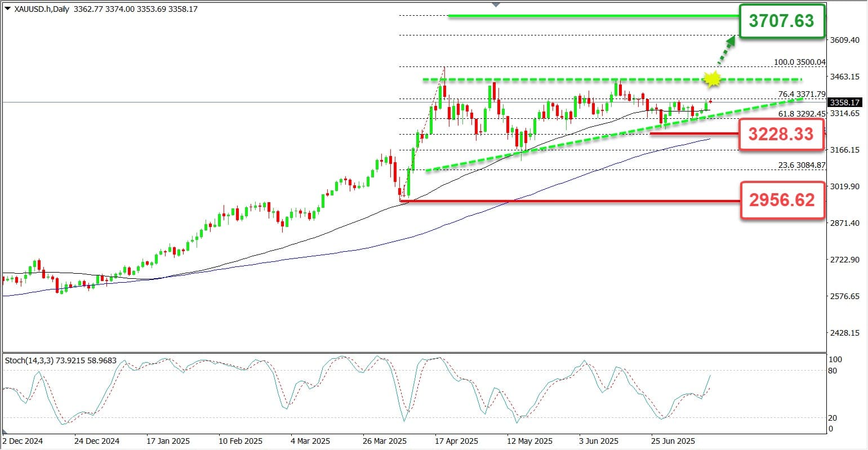
Task: Select the 2 Dec 2024 date label
Action: tap(23, 441)
